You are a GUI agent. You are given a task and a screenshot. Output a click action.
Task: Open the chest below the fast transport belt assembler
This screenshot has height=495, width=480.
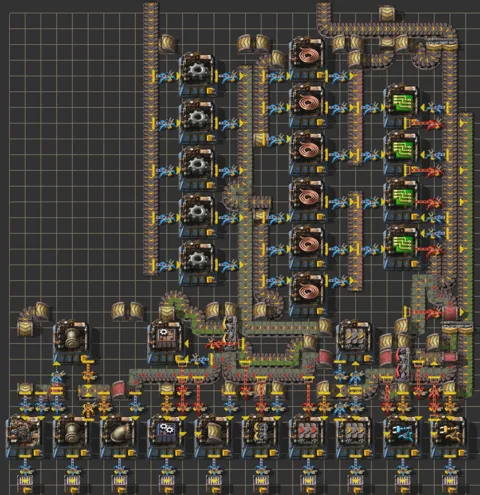pyautogui.click(x=308, y=481)
